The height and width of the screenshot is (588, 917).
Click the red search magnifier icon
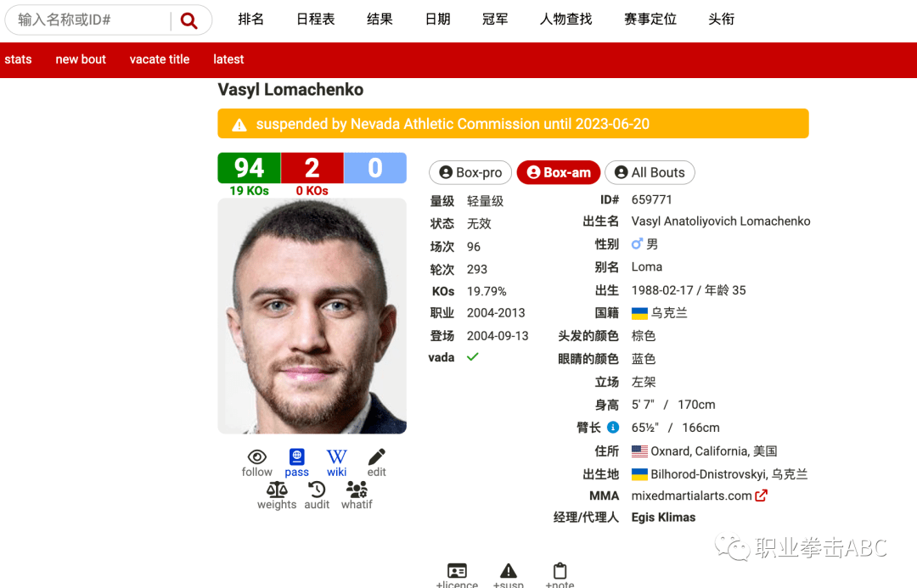pos(188,20)
